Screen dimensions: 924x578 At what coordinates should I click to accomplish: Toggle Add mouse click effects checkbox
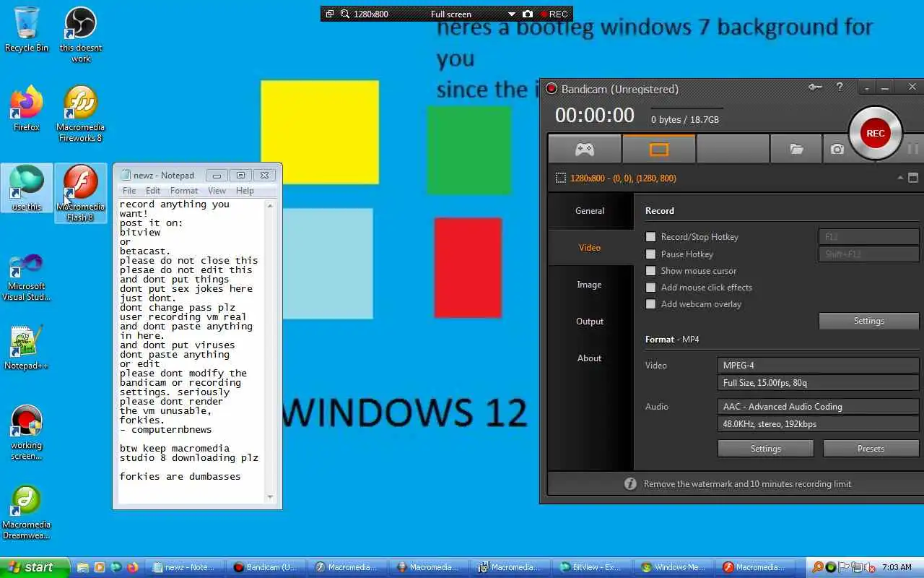pos(651,288)
